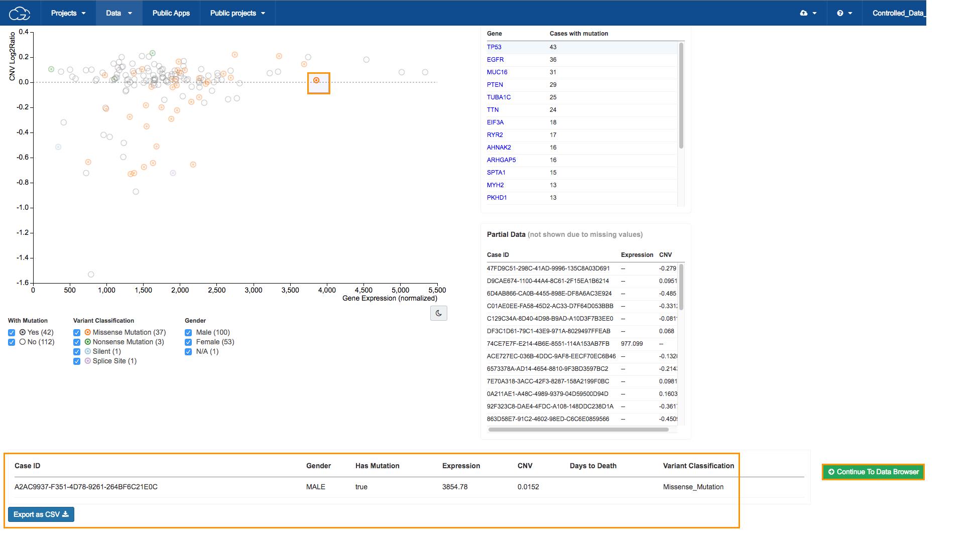The height and width of the screenshot is (543, 980).
Task: Open the EIF3A gene link
Action: (495, 122)
